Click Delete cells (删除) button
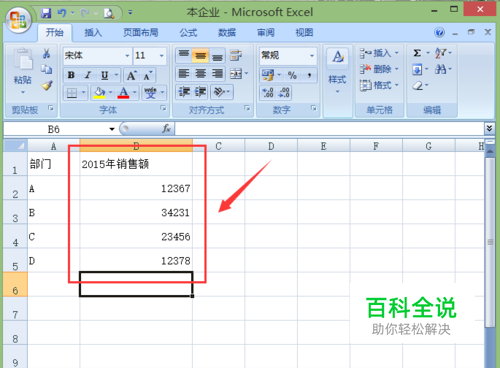Screen dimensions: 500x368 click(x=379, y=69)
